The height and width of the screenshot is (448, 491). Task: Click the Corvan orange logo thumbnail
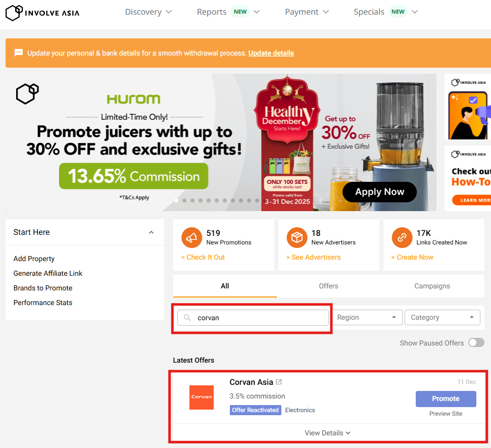click(x=202, y=397)
